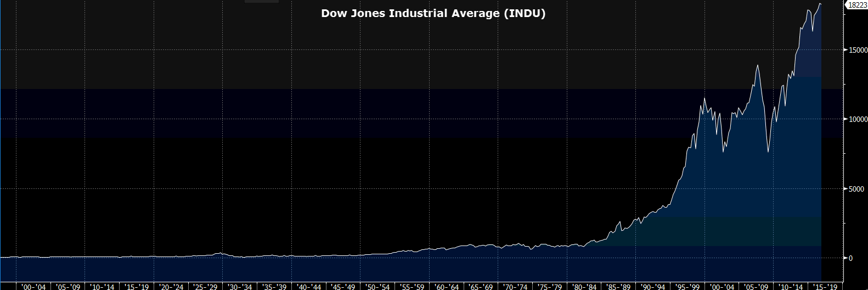Screen dimensions: 868x290
Task: Click the 18223 last-price label
Action: (x=857, y=5)
